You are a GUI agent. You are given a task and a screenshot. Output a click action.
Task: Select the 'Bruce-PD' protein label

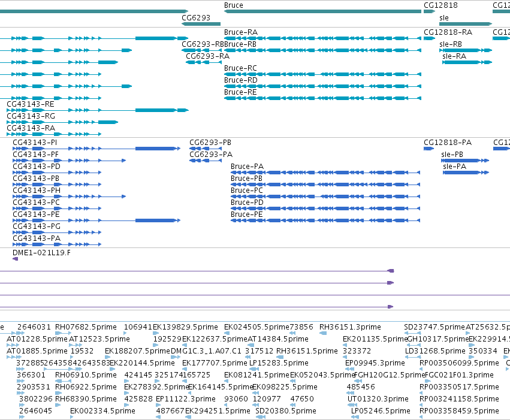247,202
